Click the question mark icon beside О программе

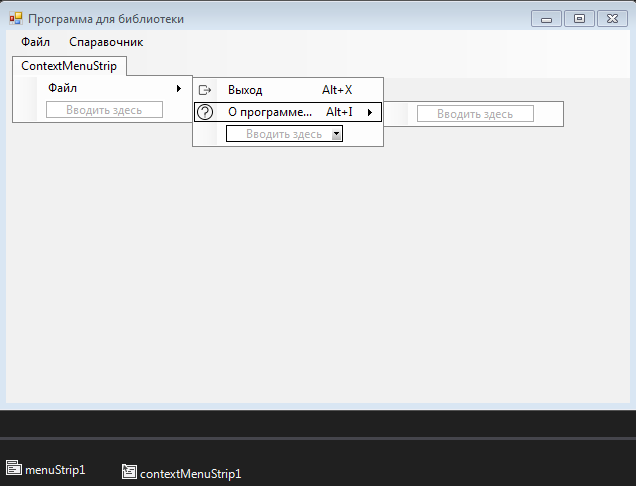205,112
